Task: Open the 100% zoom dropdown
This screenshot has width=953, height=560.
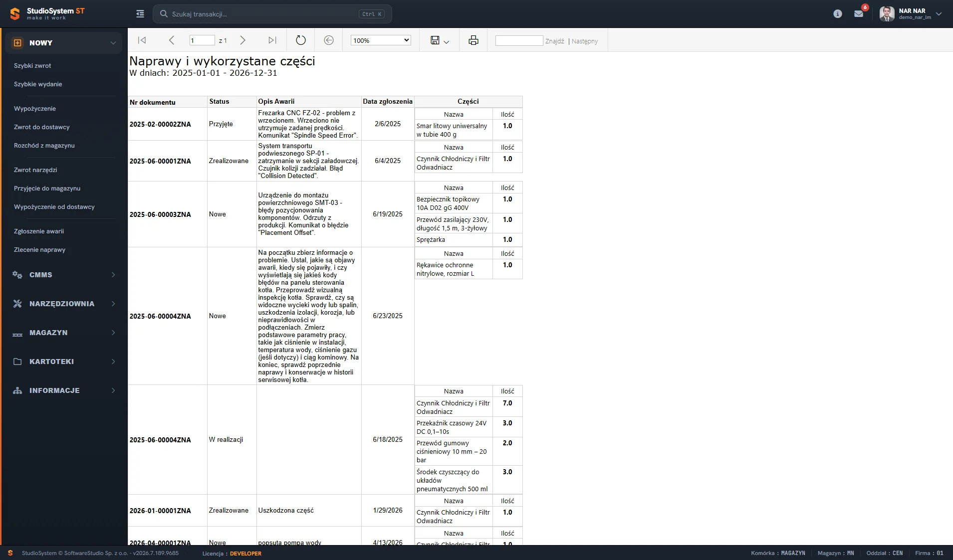Action: pos(381,40)
